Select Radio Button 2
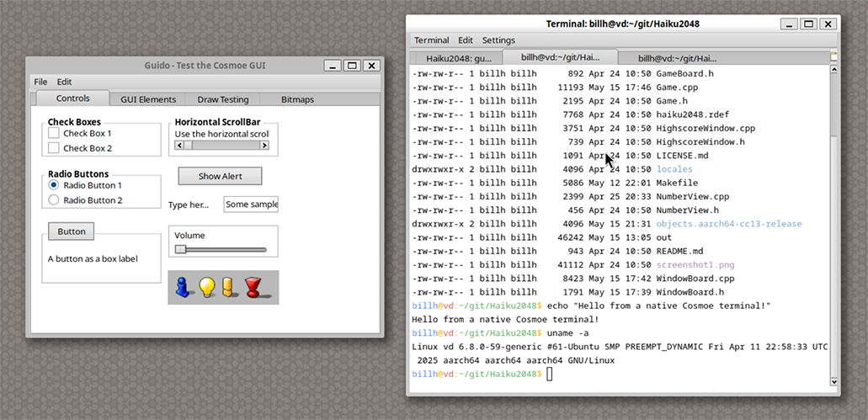Image resolution: width=868 pixels, height=420 pixels. point(54,200)
